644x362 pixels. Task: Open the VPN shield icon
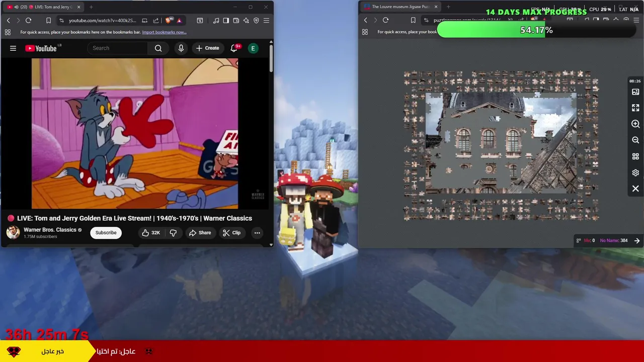point(256,20)
